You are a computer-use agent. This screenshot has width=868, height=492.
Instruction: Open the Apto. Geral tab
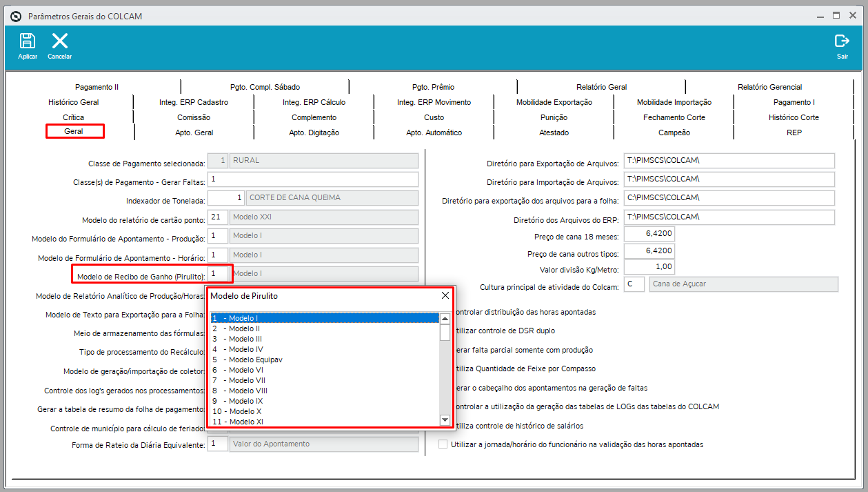coord(194,132)
